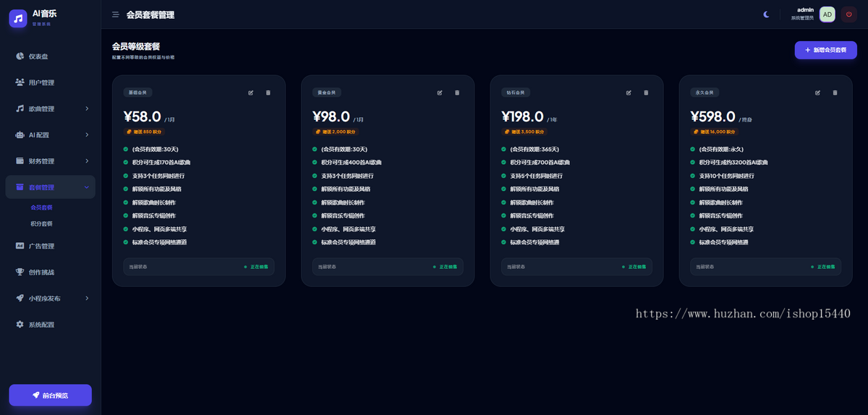Click the 前台预览 button
Screen dimensions: 868x415
point(50,395)
